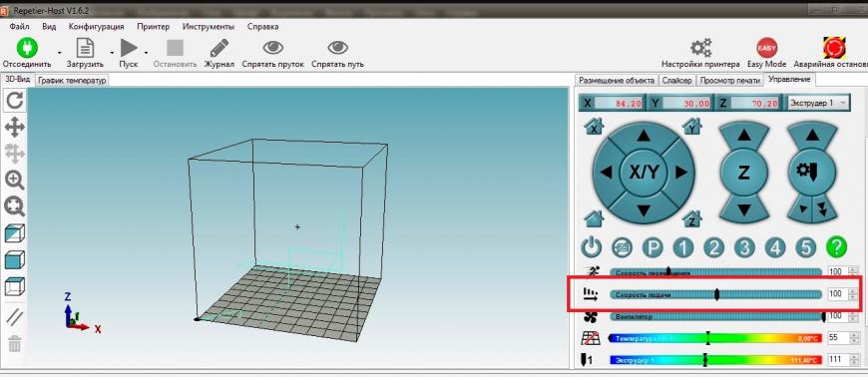The image size is (868, 377).
Task: Toggle Спрятать путь travel path visibility eye
Action: pyautogui.click(x=337, y=48)
